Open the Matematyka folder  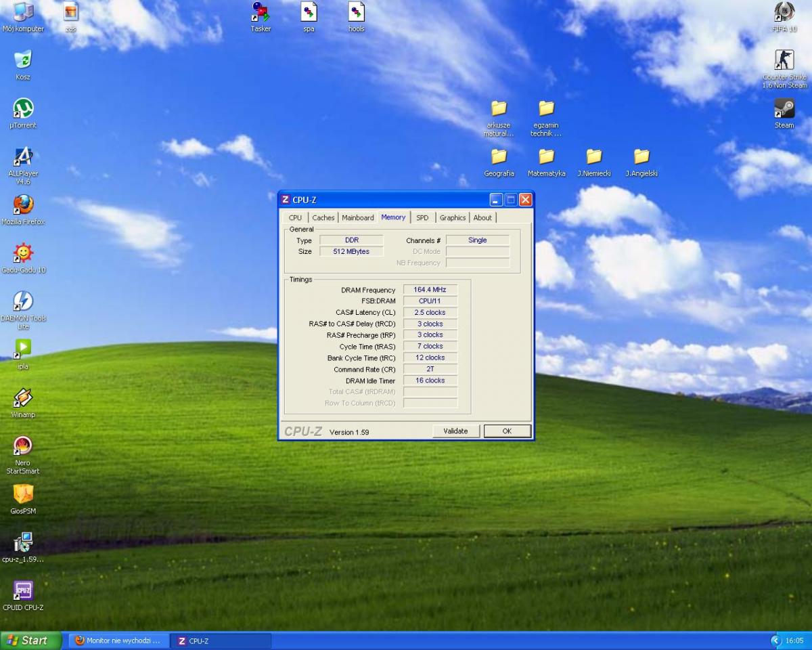(x=546, y=162)
